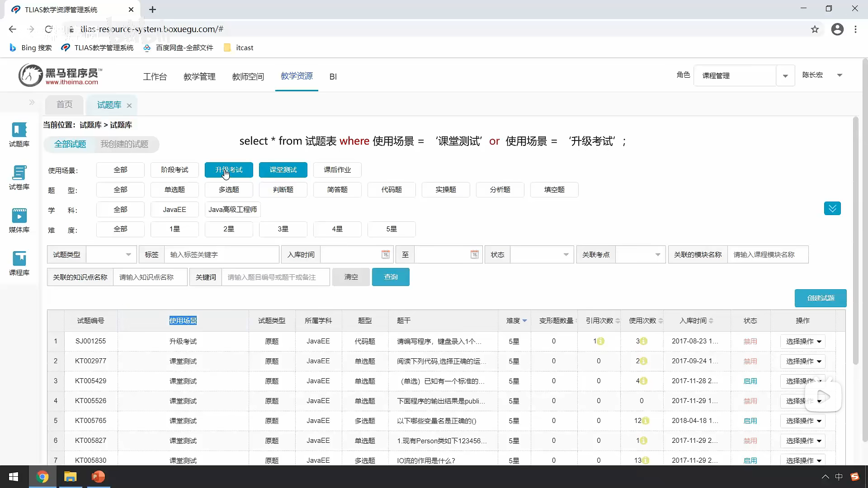Image resolution: width=868 pixels, height=488 pixels.
Task: Click the 关键词 input field
Action: click(x=275, y=277)
